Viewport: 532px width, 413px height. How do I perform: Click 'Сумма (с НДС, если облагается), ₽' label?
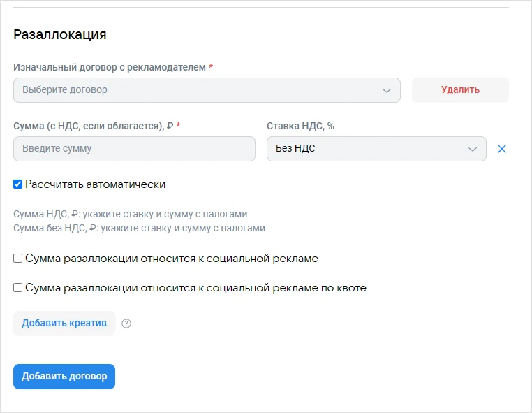94,126
